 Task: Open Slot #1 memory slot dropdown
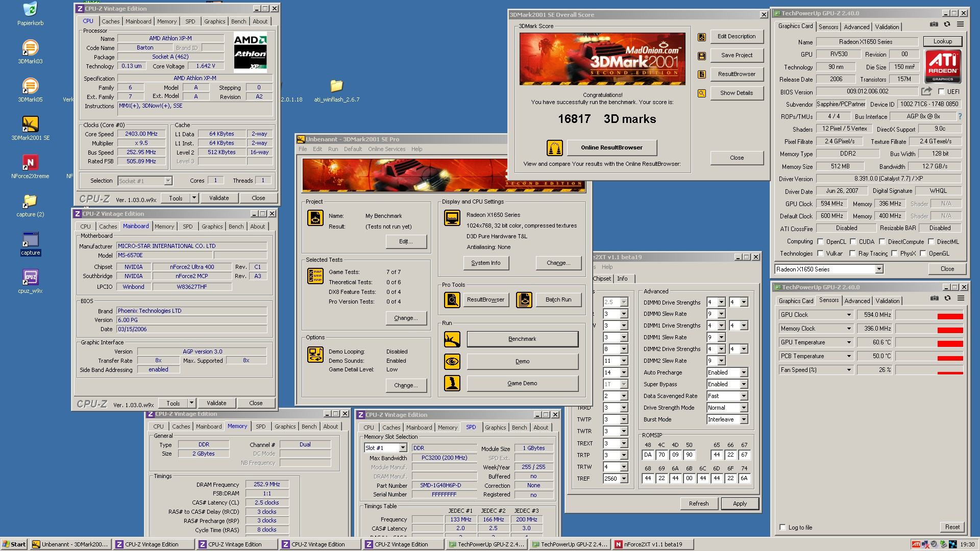pos(402,448)
